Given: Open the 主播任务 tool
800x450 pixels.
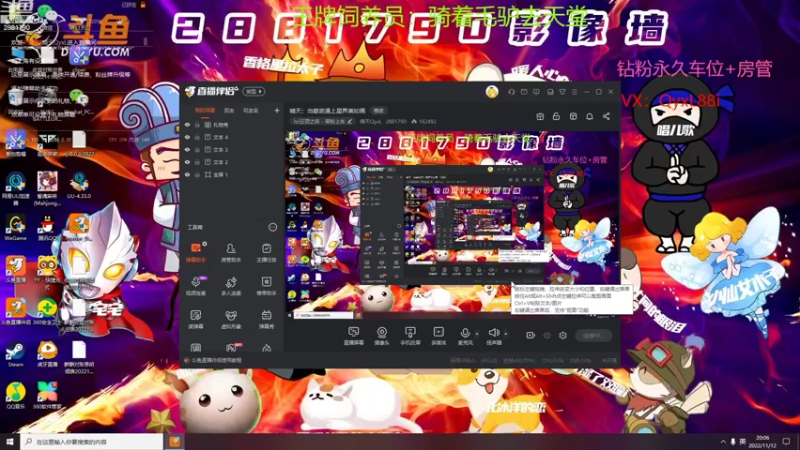Looking at the screenshot, I should click(x=266, y=252).
